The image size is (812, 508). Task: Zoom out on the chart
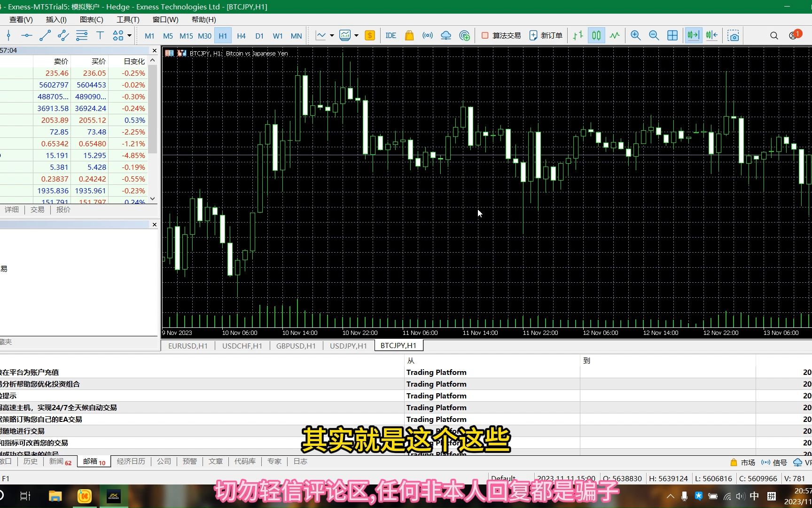pos(654,35)
